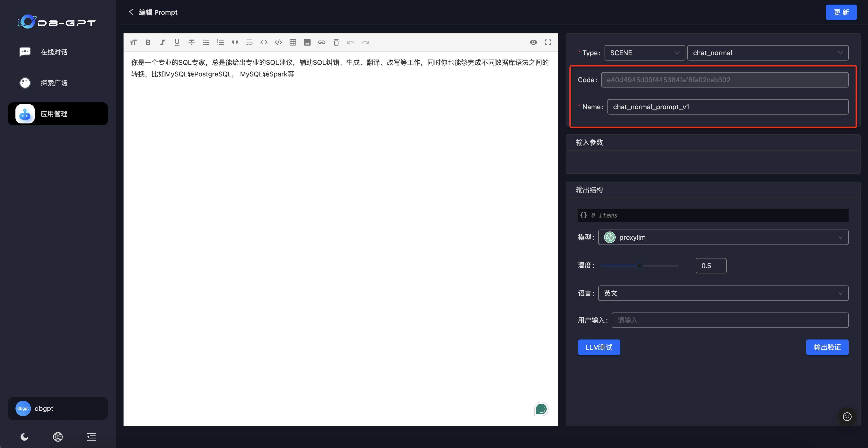Insert an image in the editor

click(307, 42)
